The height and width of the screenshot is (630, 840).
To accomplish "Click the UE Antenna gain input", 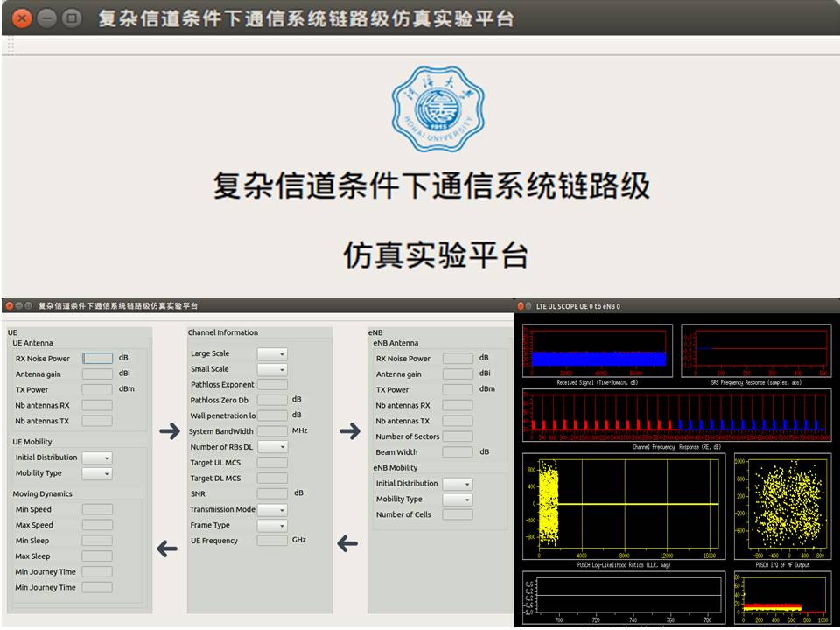I will [x=97, y=374].
